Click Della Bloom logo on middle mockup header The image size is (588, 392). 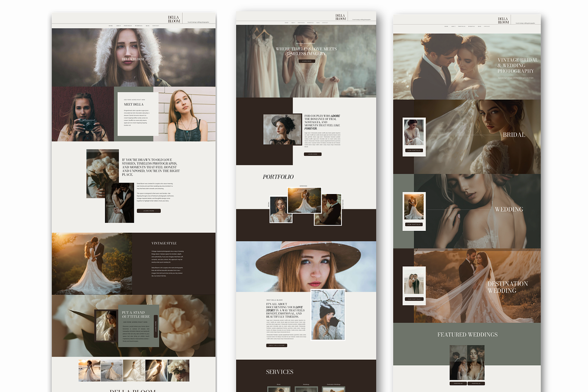(x=341, y=17)
